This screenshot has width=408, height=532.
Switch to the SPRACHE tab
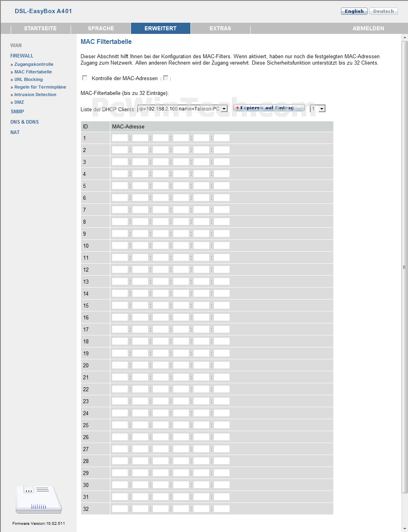(x=101, y=28)
